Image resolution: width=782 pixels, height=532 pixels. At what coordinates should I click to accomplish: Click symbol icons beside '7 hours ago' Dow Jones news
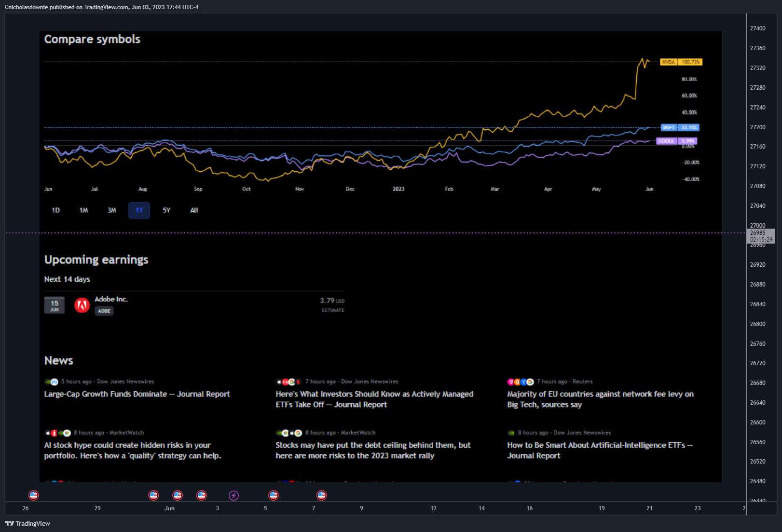pos(289,382)
